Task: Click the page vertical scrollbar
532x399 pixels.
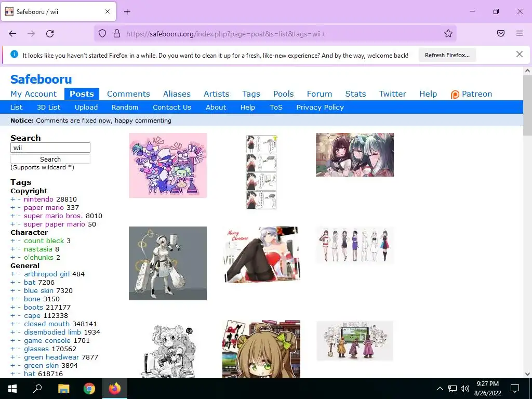Action: 527,106
